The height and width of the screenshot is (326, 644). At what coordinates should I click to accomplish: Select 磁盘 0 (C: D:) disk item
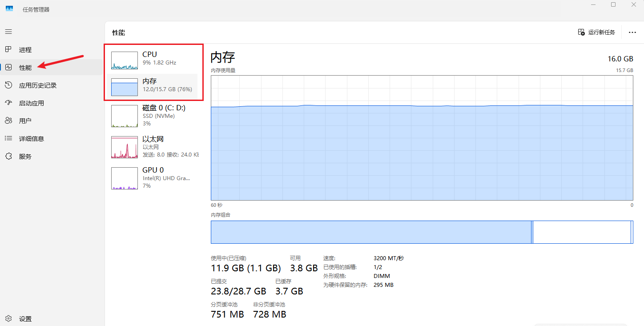click(x=151, y=115)
